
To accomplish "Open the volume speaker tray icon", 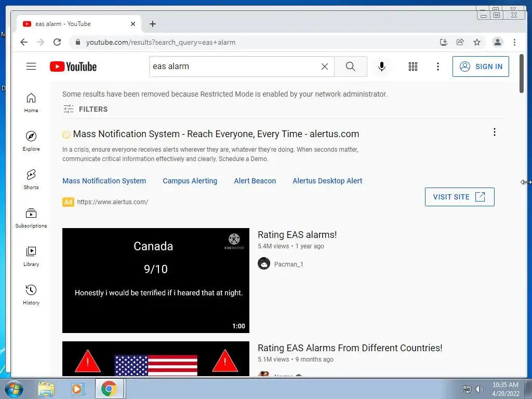I will [x=479, y=389].
